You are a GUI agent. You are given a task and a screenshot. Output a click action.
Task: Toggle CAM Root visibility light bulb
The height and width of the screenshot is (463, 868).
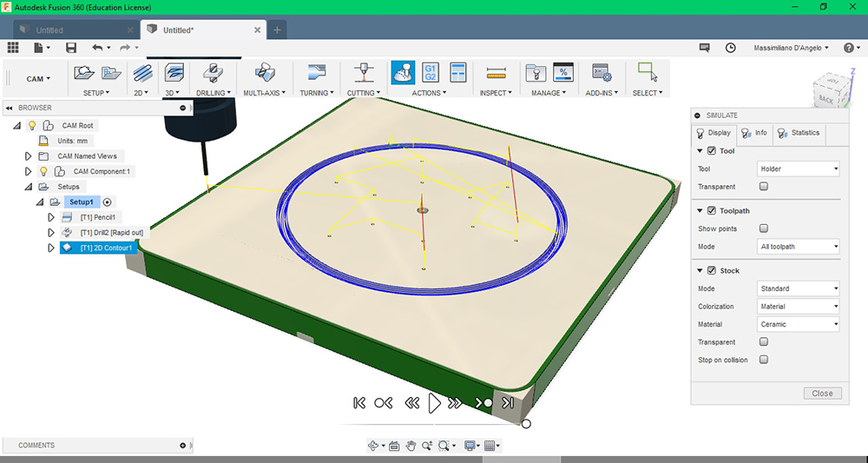coord(32,125)
